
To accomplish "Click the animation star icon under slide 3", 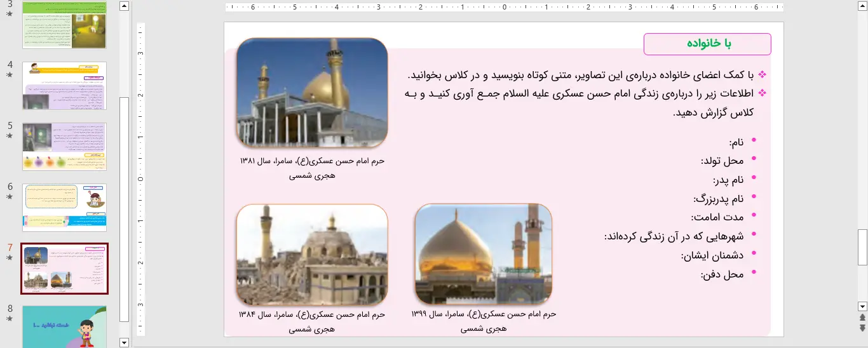I will (9, 13).
